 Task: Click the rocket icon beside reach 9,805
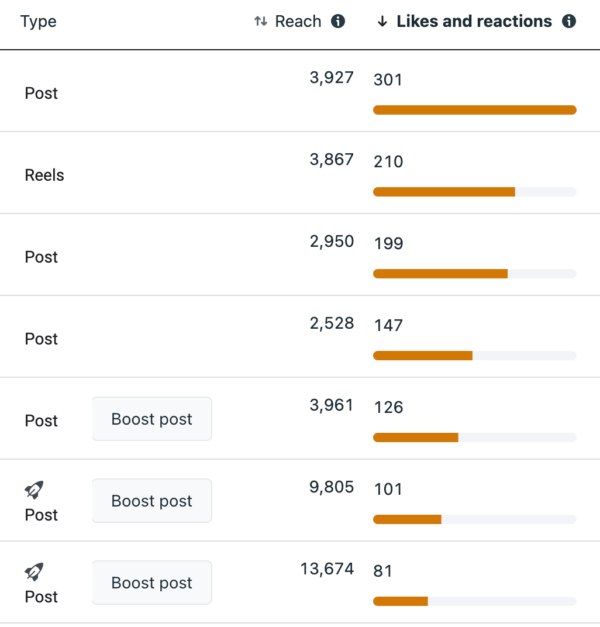coord(34,490)
